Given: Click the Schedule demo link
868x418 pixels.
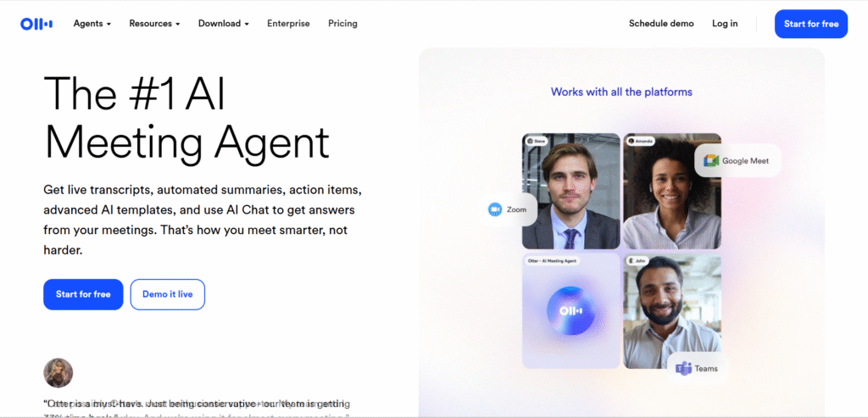Looking at the screenshot, I should (x=661, y=23).
